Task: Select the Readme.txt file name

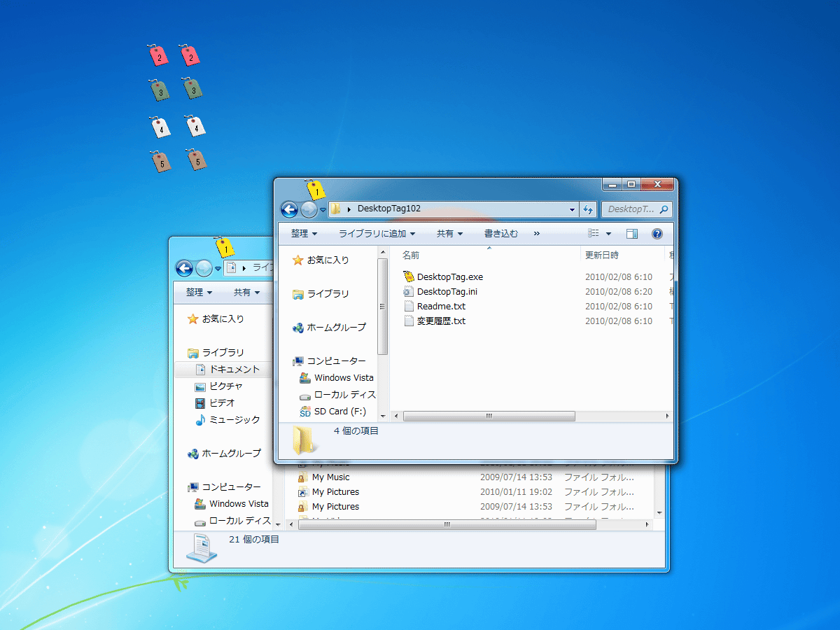Action: coord(441,306)
